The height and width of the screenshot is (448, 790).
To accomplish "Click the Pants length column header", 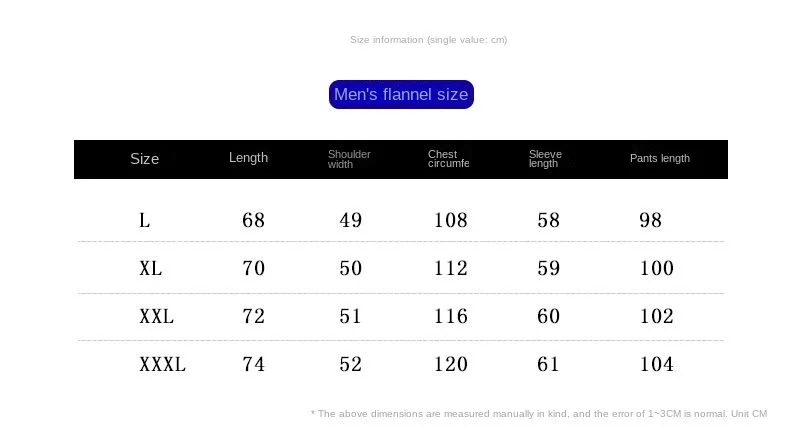I will click(660, 158).
